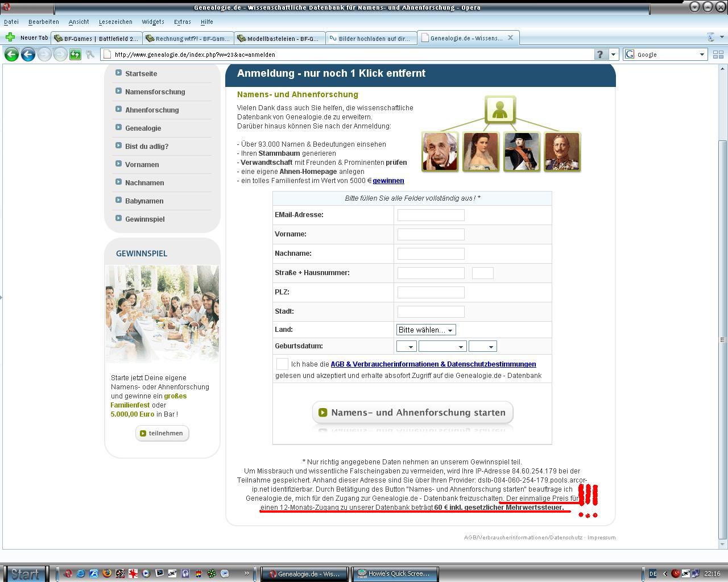This screenshot has width=728, height=582.
Task: Open the Datei menu
Action: 11,22
